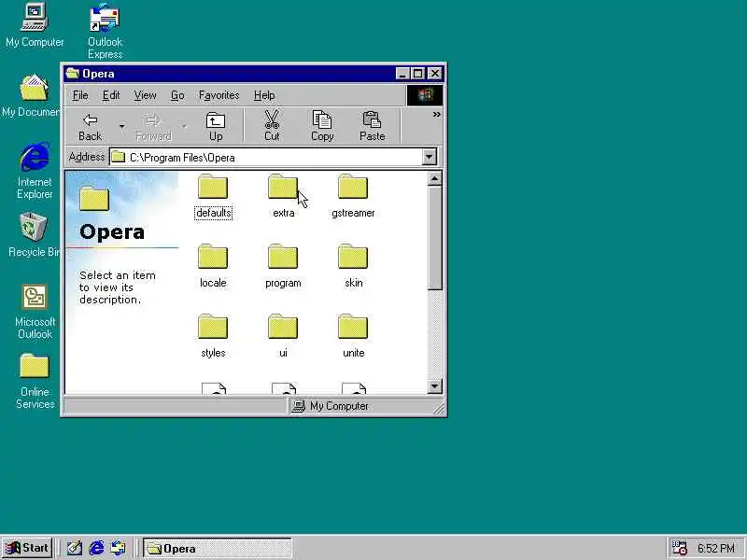Select the skin folder icon
Screen dimensions: 747x560
353,257
